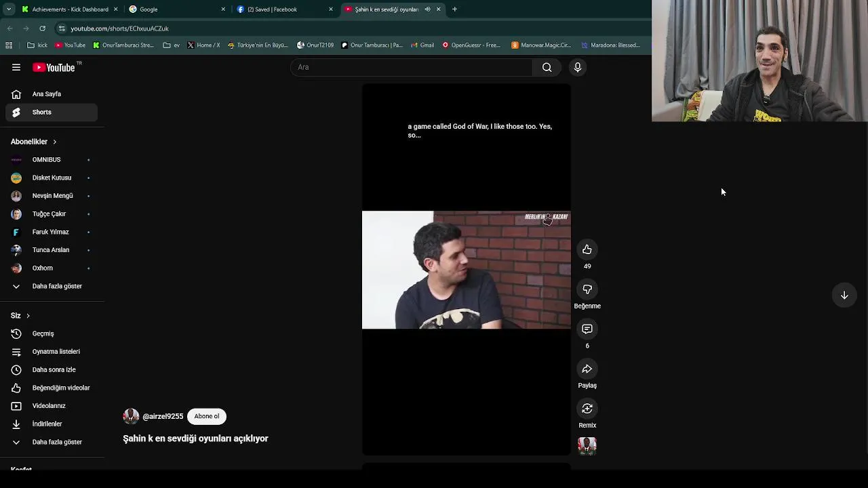This screenshot has width=868, height=488.
Task: Go to next short with down arrow
Action: tap(844, 296)
